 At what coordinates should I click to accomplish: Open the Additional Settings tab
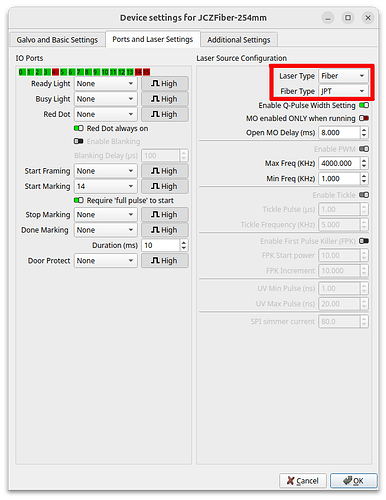click(x=239, y=40)
